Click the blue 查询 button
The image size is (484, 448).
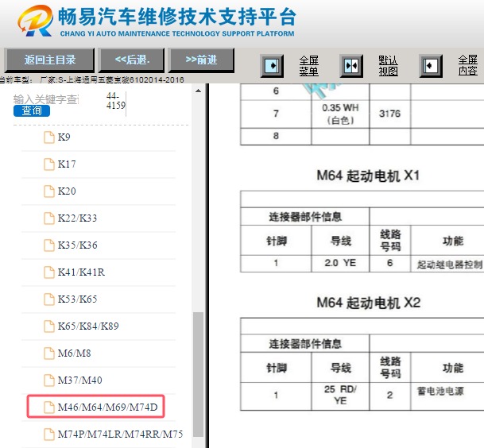click(32, 110)
